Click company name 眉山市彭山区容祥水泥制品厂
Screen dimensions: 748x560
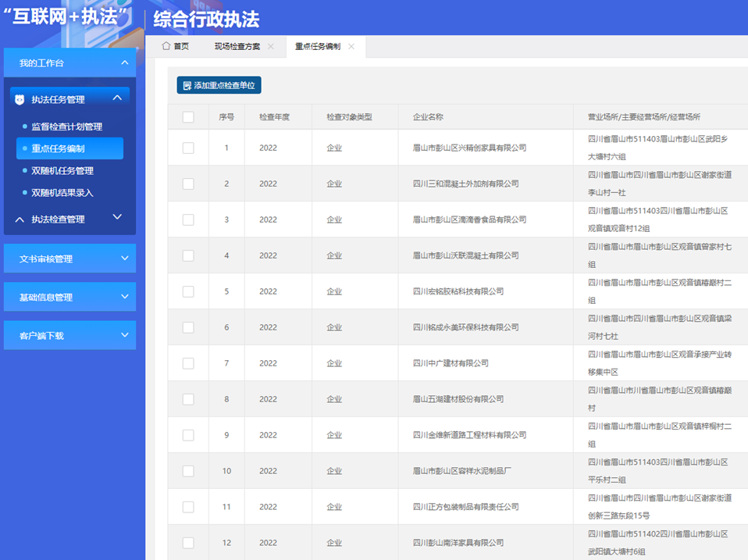[x=461, y=471]
